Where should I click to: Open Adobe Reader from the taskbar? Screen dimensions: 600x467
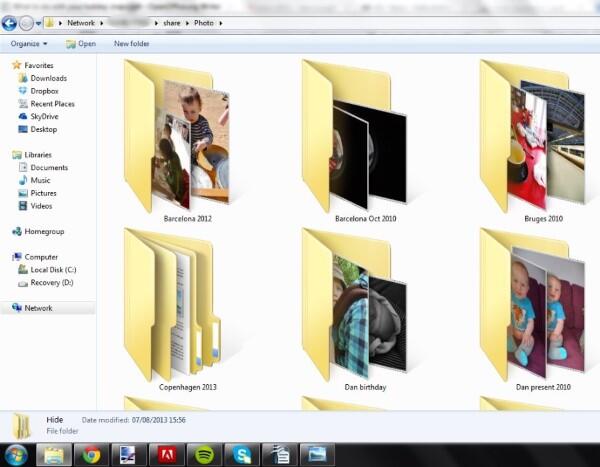(x=166, y=455)
